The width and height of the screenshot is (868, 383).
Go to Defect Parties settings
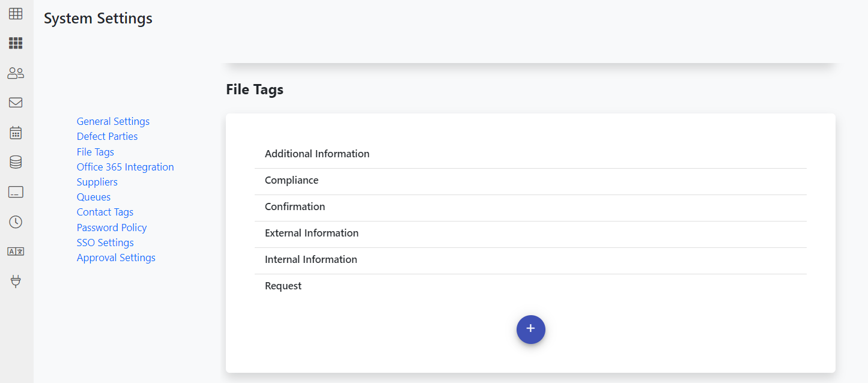pyautogui.click(x=107, y=136)
